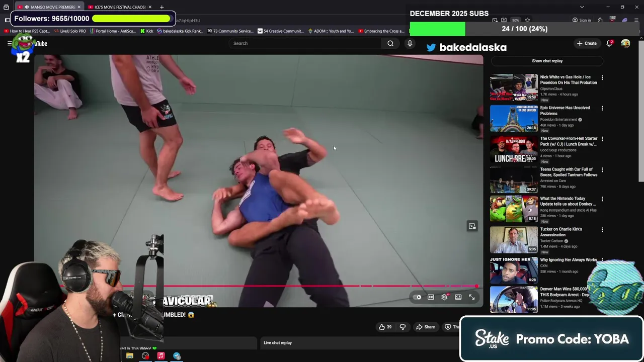Open extension icon with 187 badge
The image size is (644, 362).
(x=612, y=20)
